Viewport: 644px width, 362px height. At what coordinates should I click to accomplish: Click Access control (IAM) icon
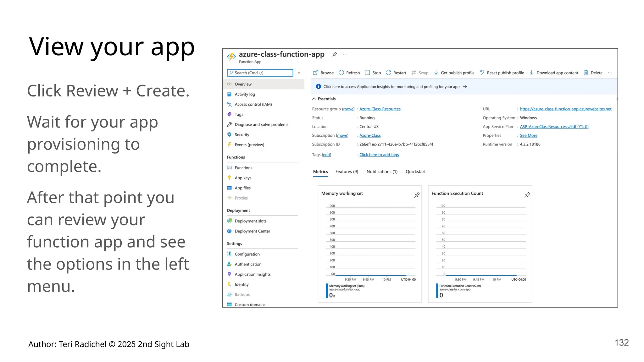229,104
